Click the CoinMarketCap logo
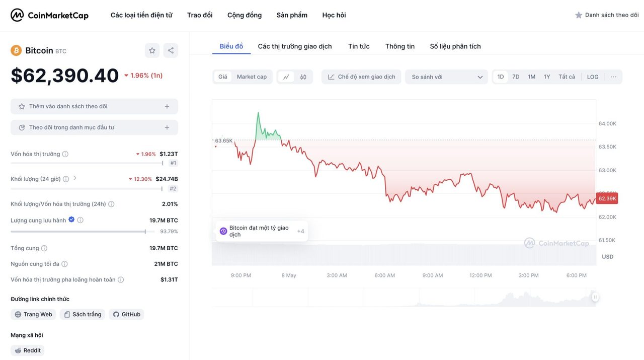644x360 pixels. pos(49,15)
